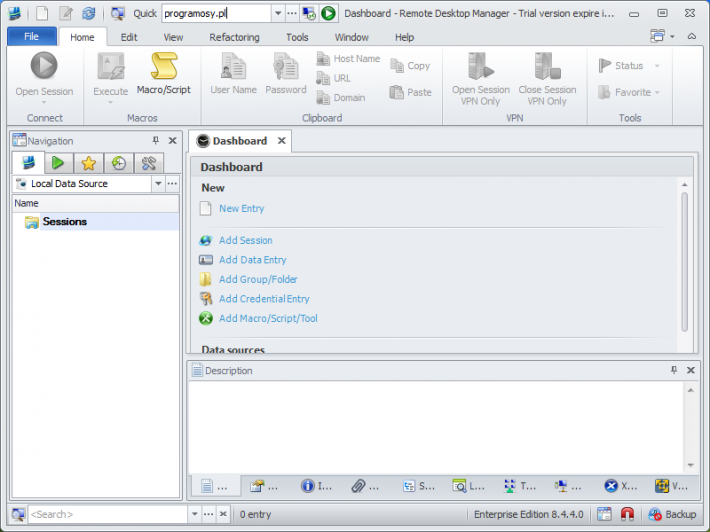Show recent entries clock tab in Navigation
The height and width of the screenshot is (532, 710).
point(119,163)
